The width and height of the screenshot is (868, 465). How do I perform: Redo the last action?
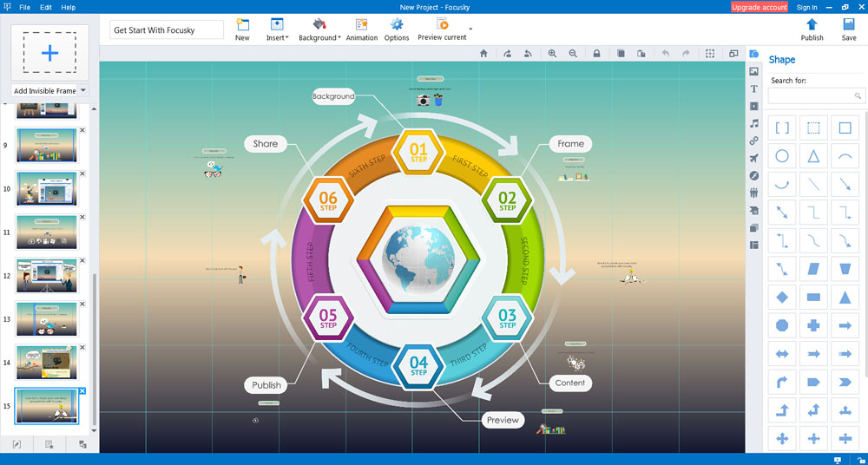click(x=686, y=54)
